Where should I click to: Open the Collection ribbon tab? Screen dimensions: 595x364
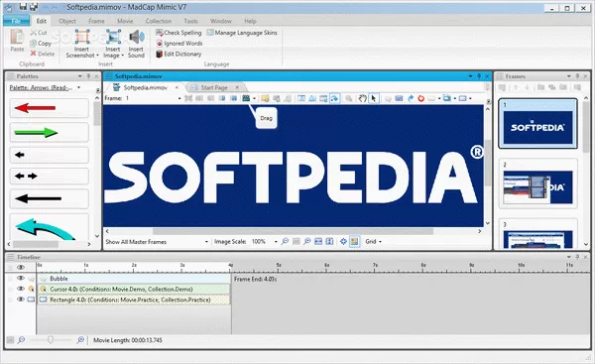click(x=159, y=21)
